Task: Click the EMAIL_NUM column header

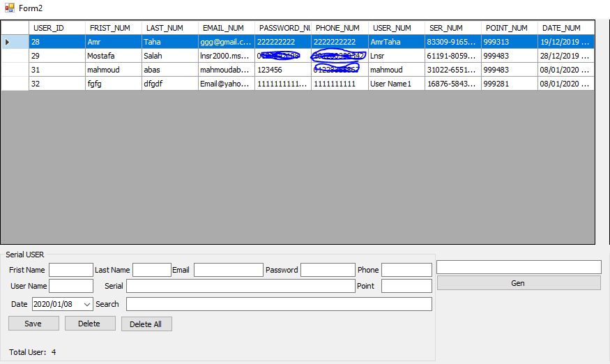Action: coord(226,28)
